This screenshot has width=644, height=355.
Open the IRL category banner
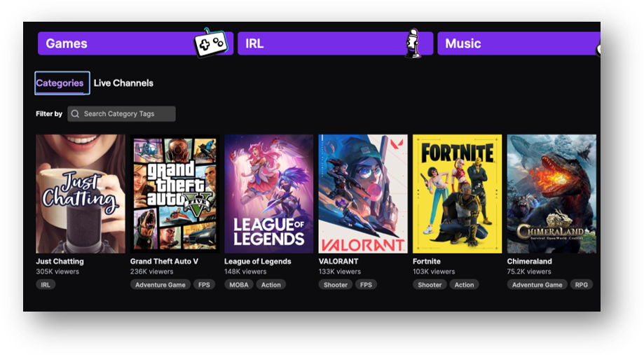point(335,43)
